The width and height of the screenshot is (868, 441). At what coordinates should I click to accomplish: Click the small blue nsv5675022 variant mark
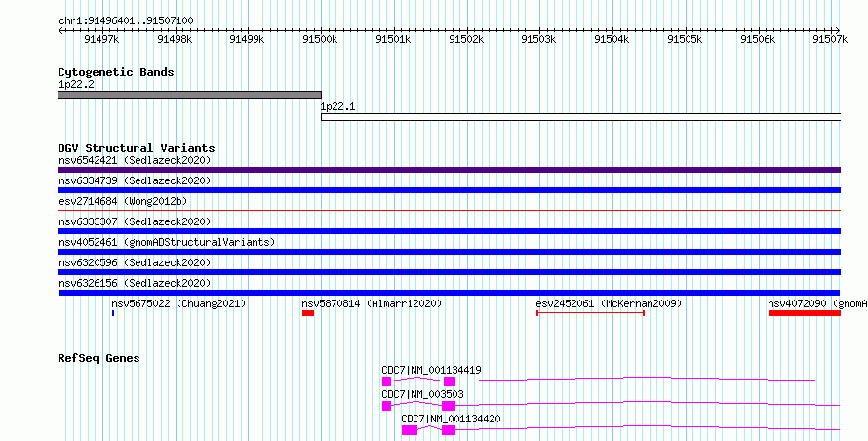pos(113,313)
